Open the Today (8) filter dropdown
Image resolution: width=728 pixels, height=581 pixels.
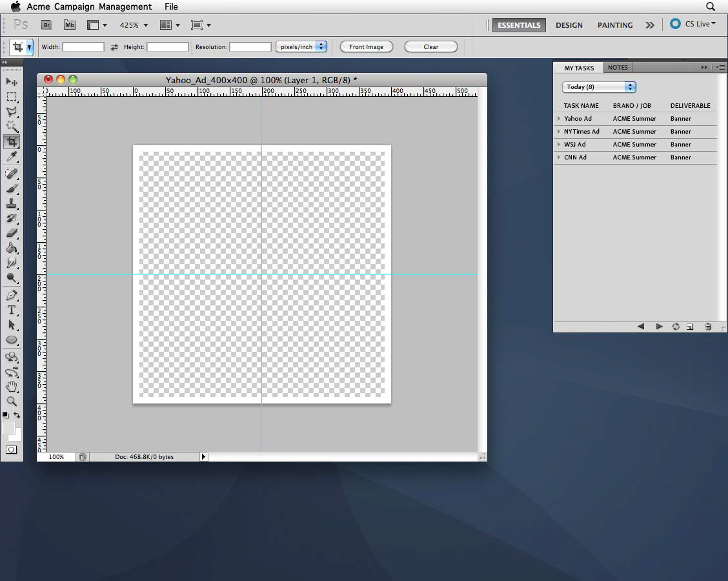tap(599, 87)
